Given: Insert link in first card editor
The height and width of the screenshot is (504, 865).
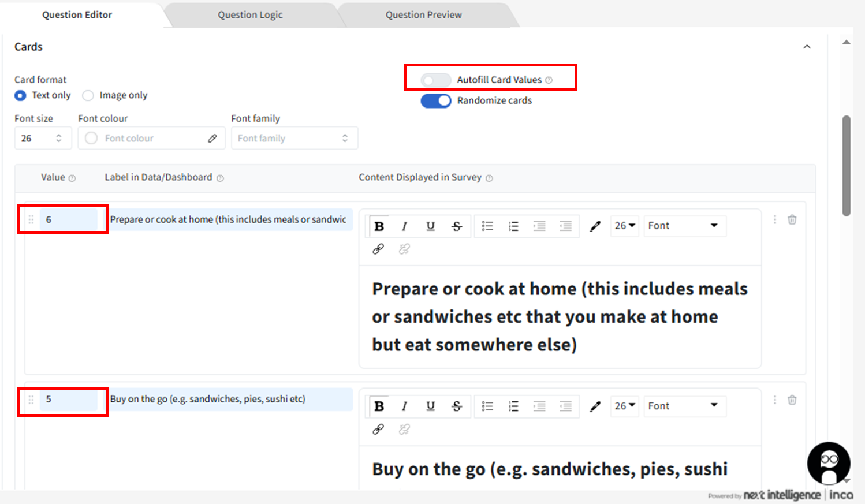Looking at the screenshot, I should [x=378, y=249].
